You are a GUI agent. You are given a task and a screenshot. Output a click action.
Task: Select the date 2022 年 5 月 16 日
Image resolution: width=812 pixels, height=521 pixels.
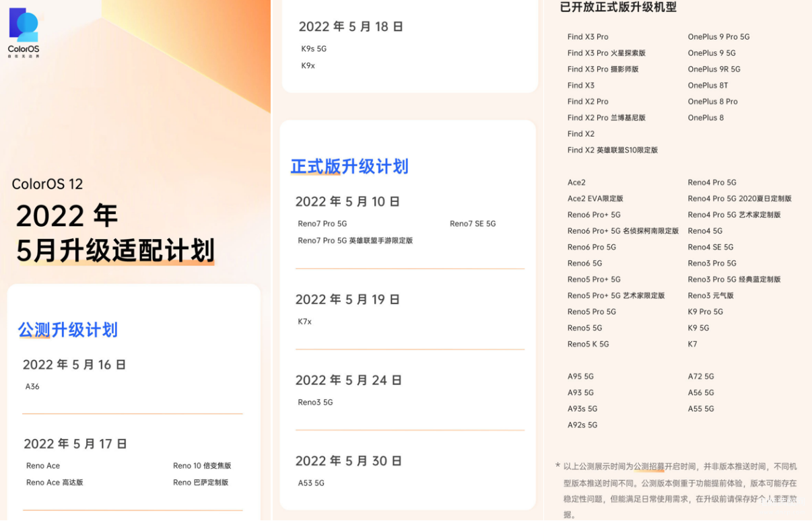[x=75, y=365]
